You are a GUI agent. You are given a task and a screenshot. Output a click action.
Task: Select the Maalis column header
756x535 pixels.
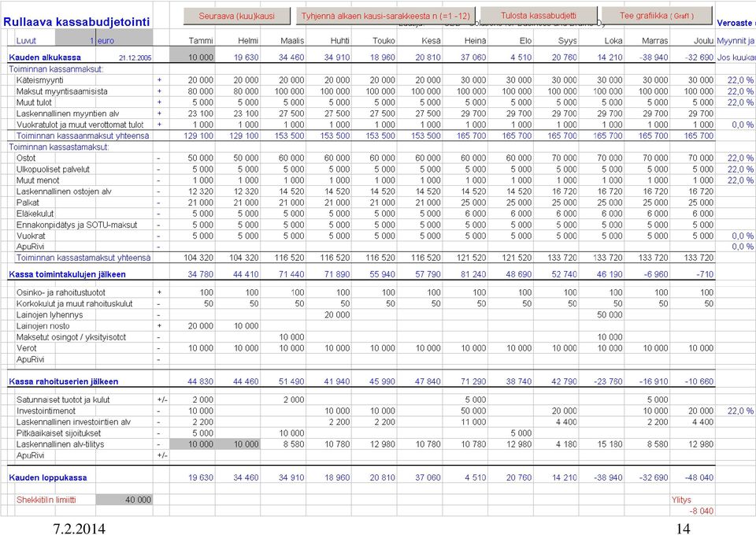292,40
